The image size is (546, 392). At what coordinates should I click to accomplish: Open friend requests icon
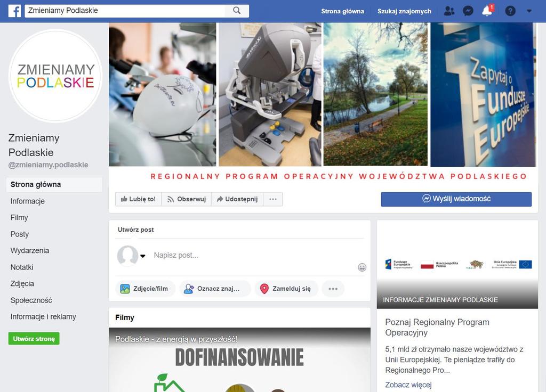(449, 11)
